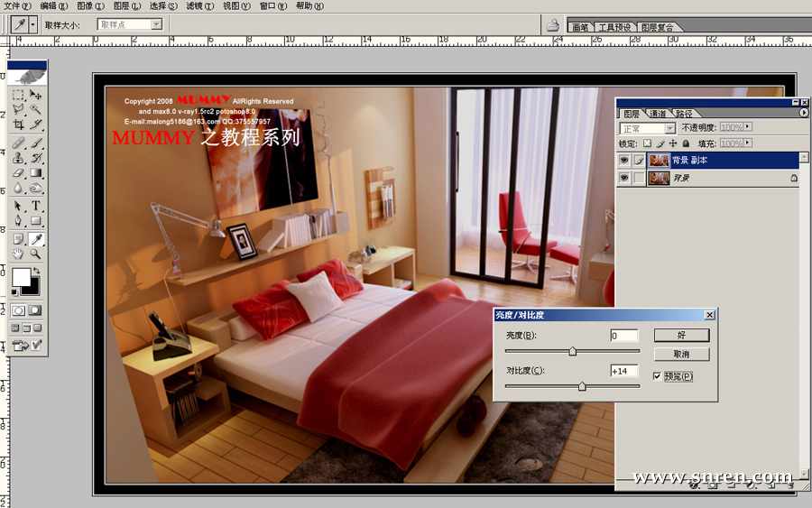812x508 pixels.
Task: Switch to the 路径 paths tab
Action: (x=684, y=114)
